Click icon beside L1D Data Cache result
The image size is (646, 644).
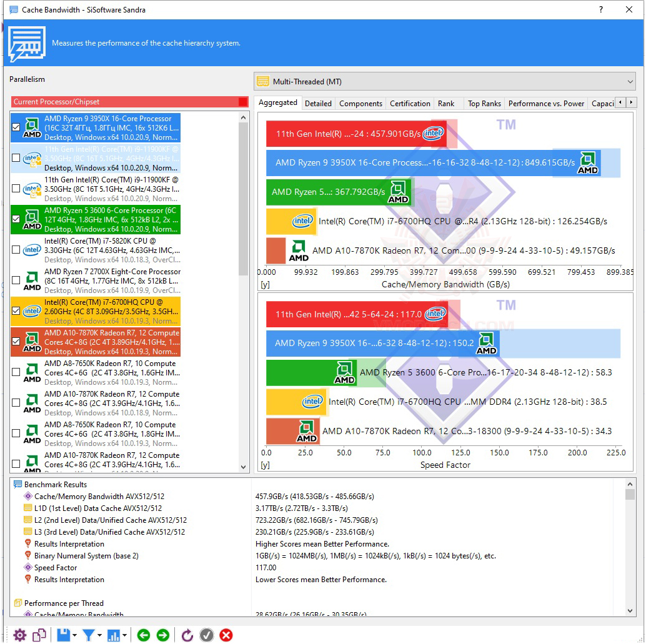point(28,508)
